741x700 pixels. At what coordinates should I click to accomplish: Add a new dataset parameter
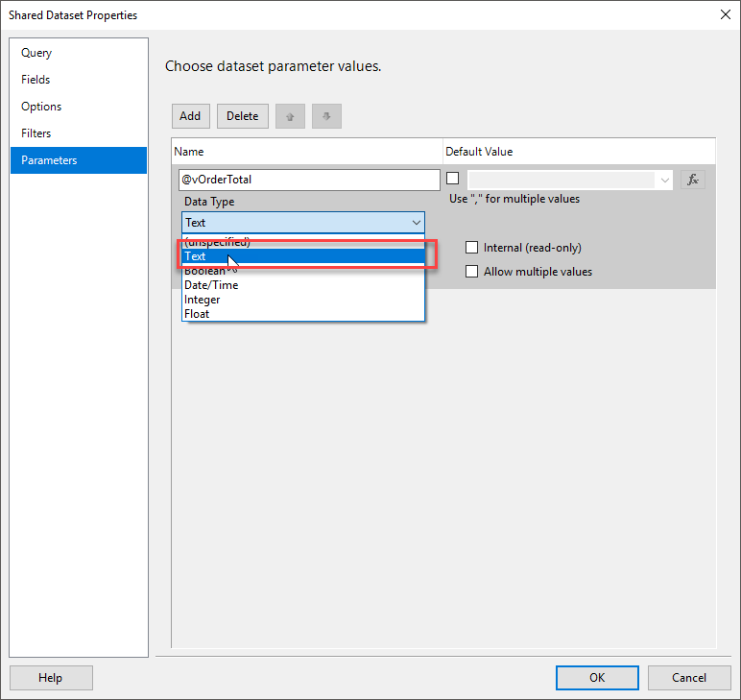pos(190,116)
